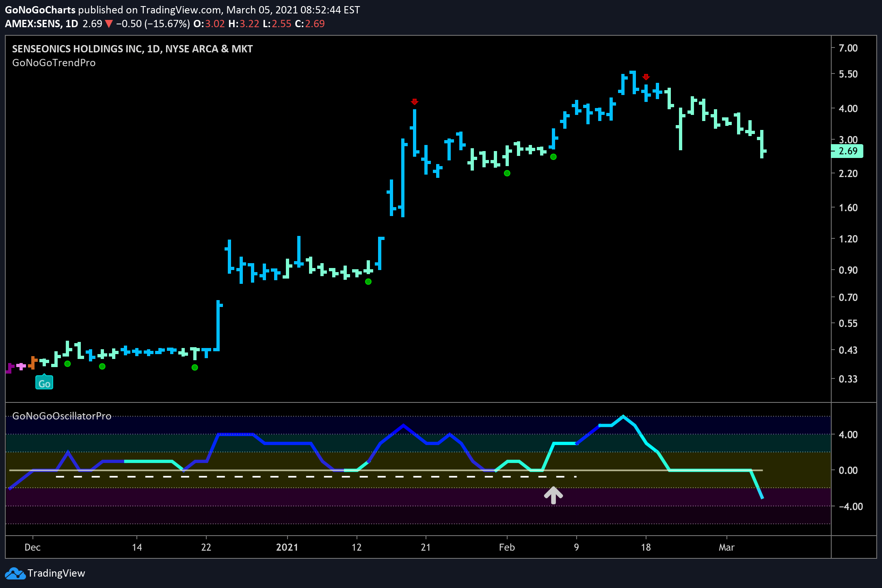The height and width of the screenshot is (588, 882).
Task: Click the 9 date label on time axis
Action: (x=577, y=547)
